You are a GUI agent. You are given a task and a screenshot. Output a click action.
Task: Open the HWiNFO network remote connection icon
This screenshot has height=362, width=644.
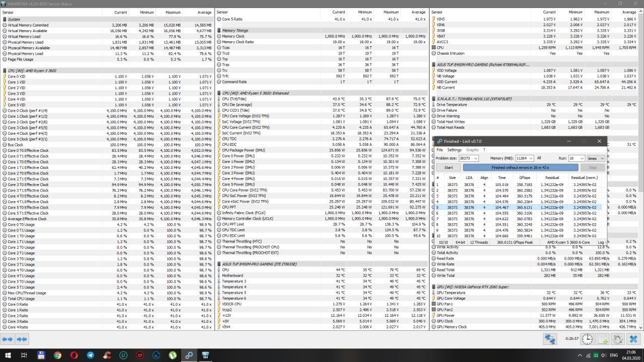(x=549, y=339)
